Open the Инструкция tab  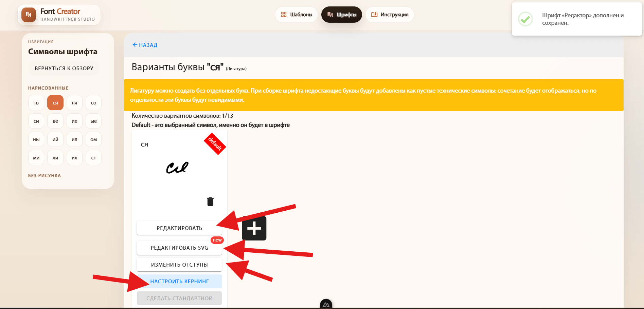[390, 15]
